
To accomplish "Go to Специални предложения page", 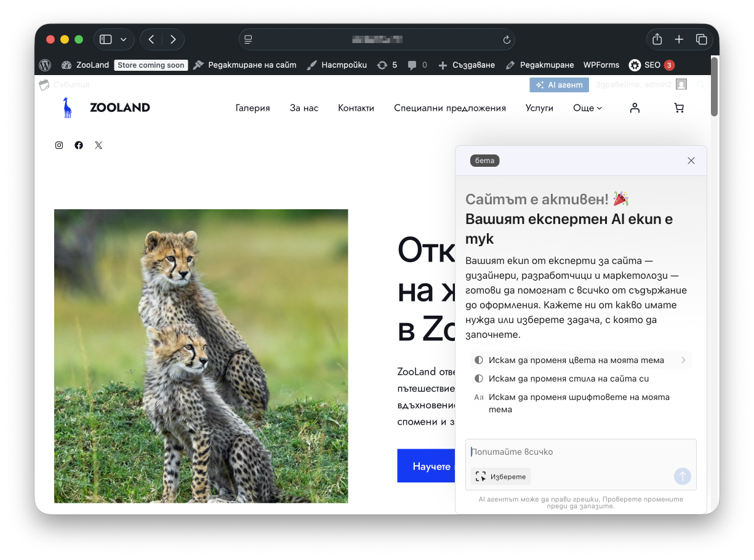I will pos(449,108).
